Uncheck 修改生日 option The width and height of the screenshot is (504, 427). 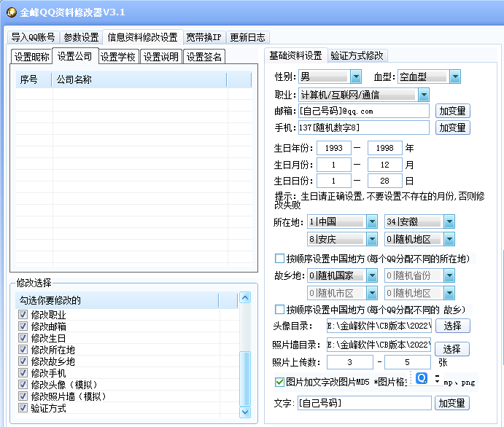pyautogui.click(x=23, y=338)
